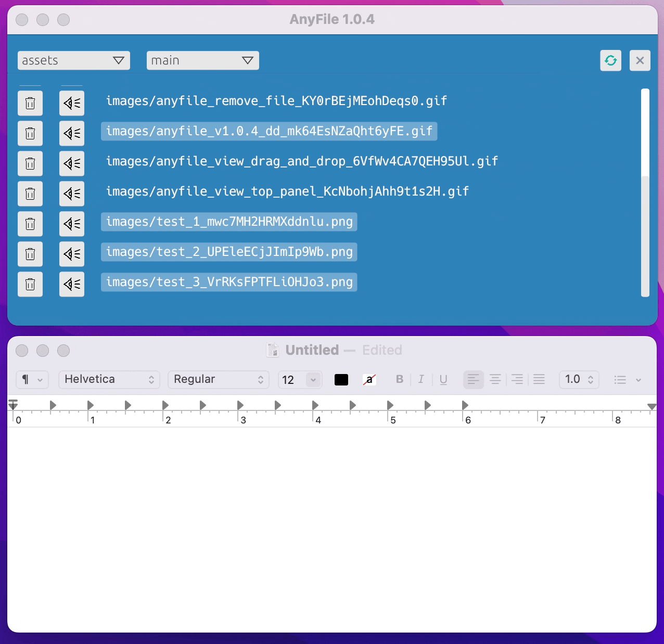This screenshot has width=664, height=644.
Task: Open the assets repository dropdown
Action: 74,60
